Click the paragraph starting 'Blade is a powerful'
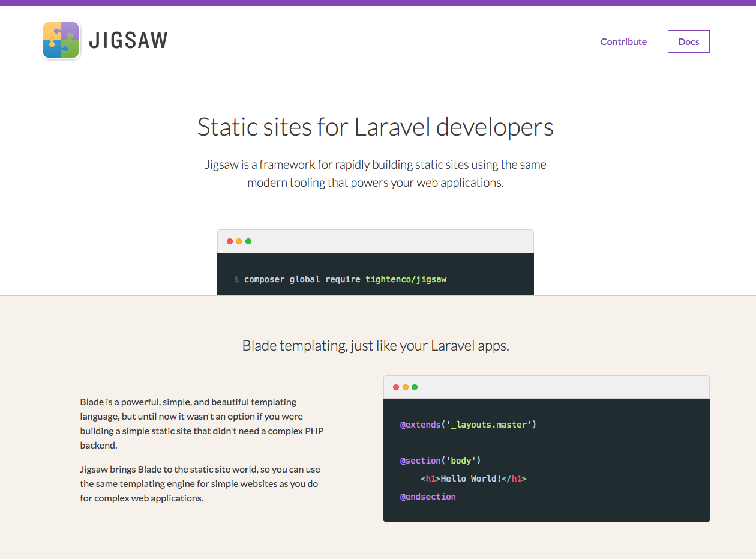 point(202,423)
